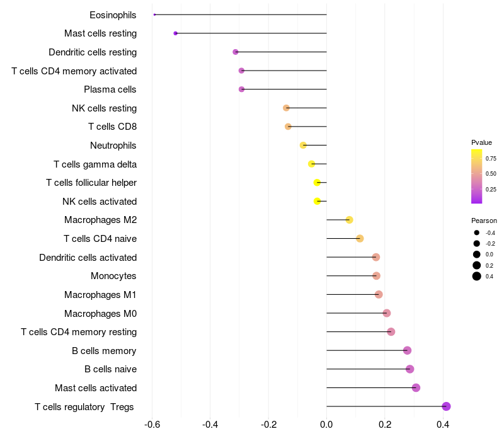Viewport: 504px width, 441px height.
Task: Click the Pearson legend 0.4 size dot
Action: click(477, 276)
